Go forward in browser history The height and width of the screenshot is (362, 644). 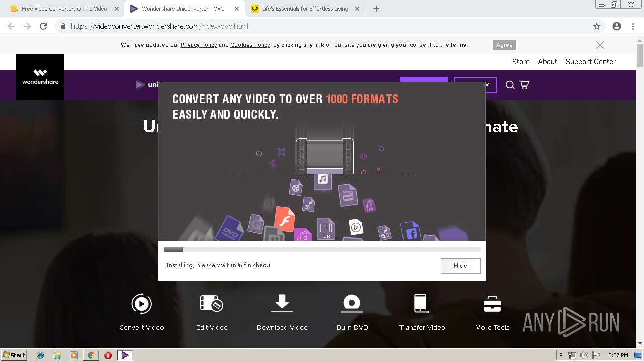[x=27, y=26]
